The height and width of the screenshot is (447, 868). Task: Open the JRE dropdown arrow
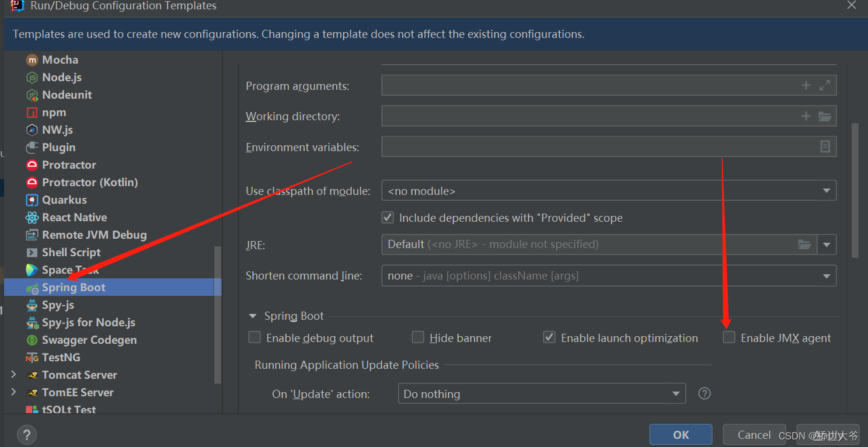click(827, 245)
